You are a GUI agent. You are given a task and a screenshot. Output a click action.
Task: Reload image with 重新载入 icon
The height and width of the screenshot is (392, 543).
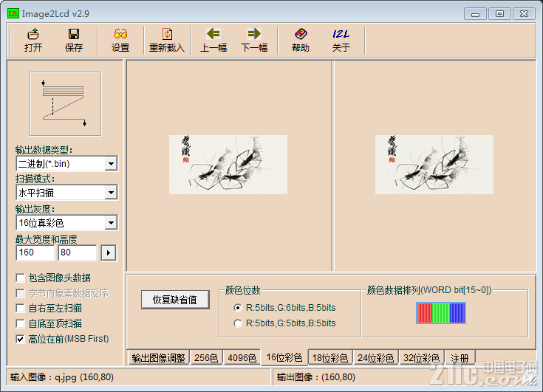(x=167, y=40)
